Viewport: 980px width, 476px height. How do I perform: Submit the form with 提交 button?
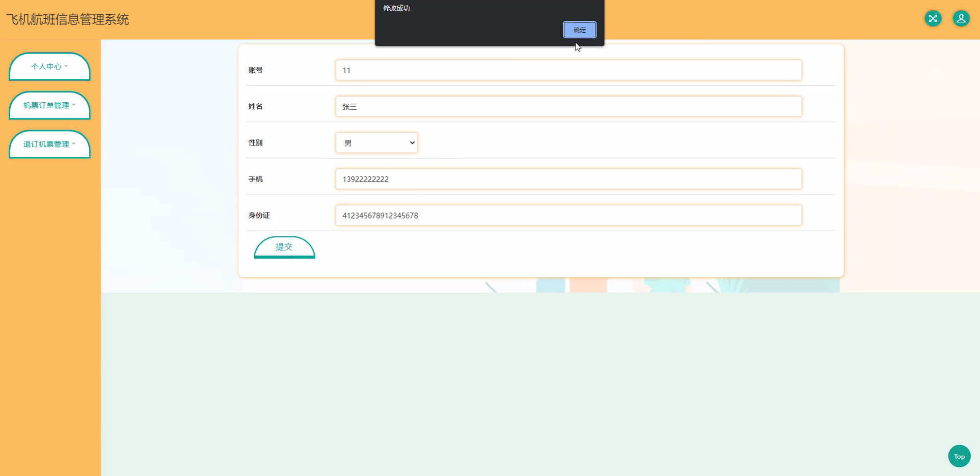tap(284, 247)
